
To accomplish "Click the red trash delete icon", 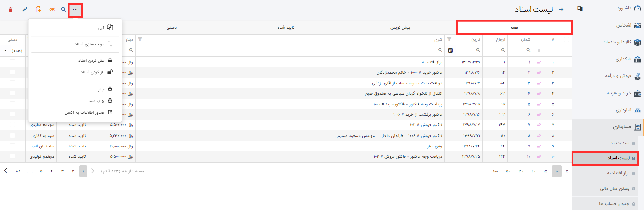I will click(11, 10).
